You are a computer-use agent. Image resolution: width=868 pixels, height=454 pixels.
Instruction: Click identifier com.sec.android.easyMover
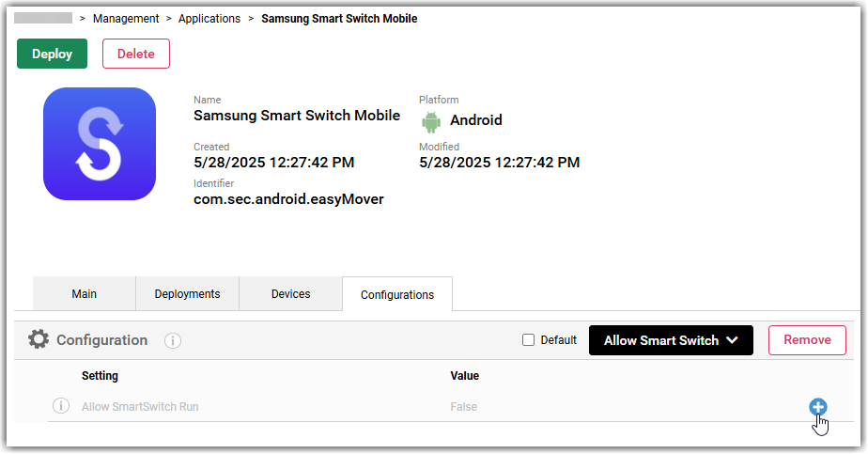click(288, 199)
